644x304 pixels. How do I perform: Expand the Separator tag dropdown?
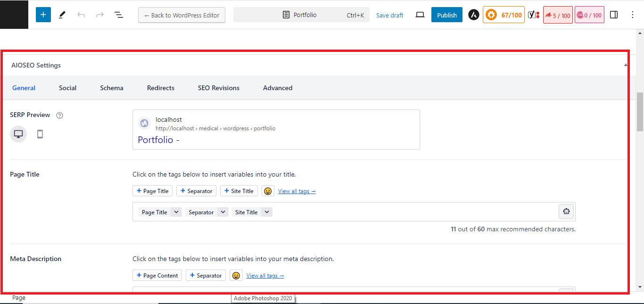point(223,212)
